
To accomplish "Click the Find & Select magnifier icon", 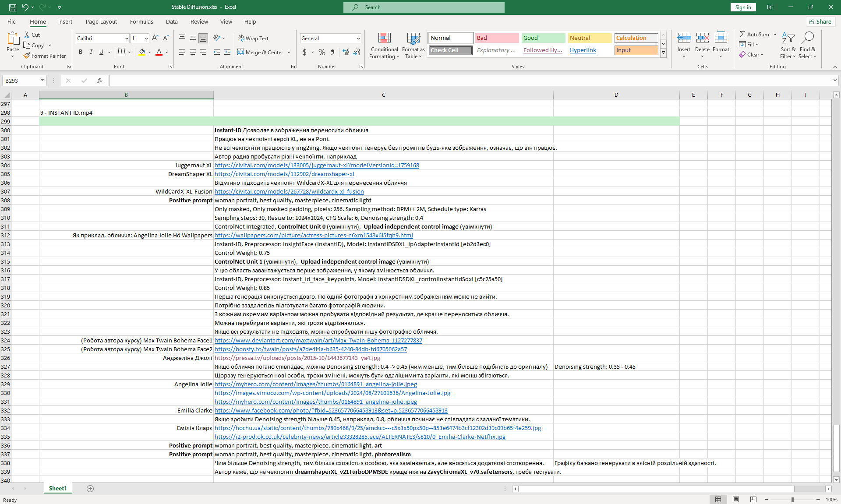I will click(x=807, y=39).
